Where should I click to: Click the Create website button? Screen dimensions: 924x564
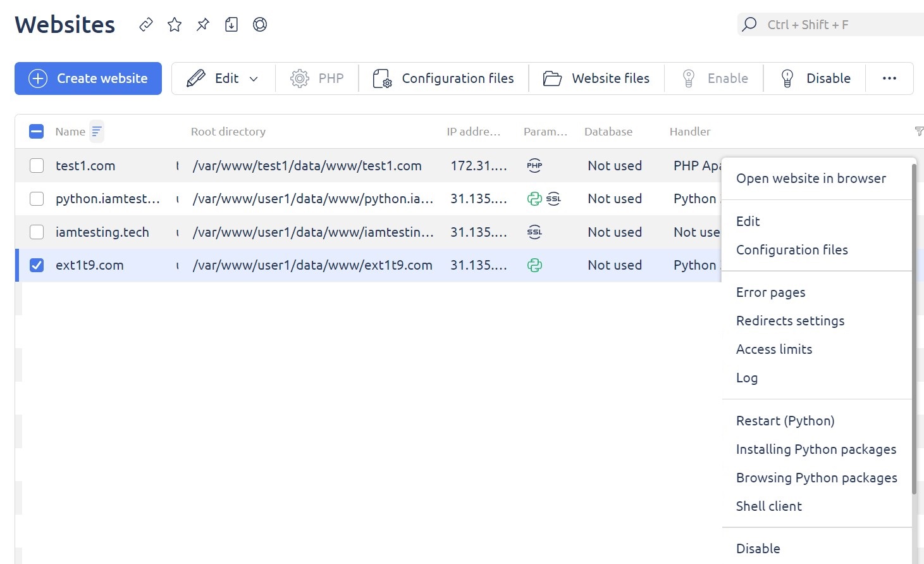tap(88, 78)
